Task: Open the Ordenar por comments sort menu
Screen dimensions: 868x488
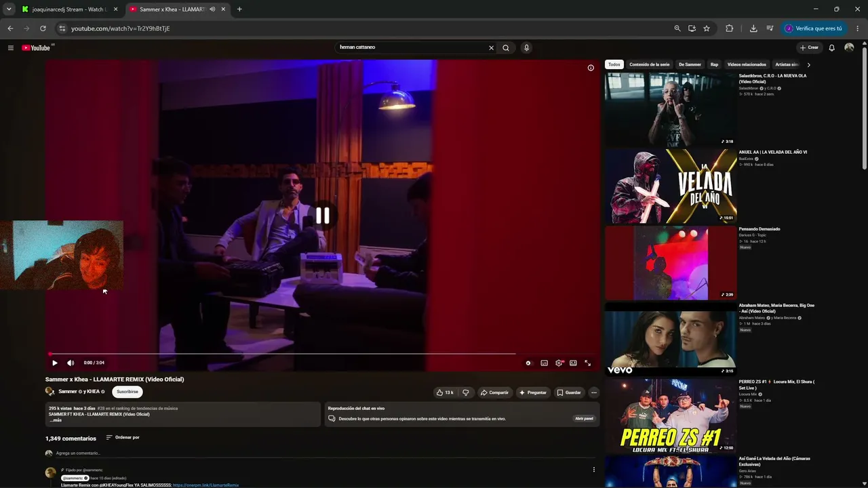Action: [123, 437]
